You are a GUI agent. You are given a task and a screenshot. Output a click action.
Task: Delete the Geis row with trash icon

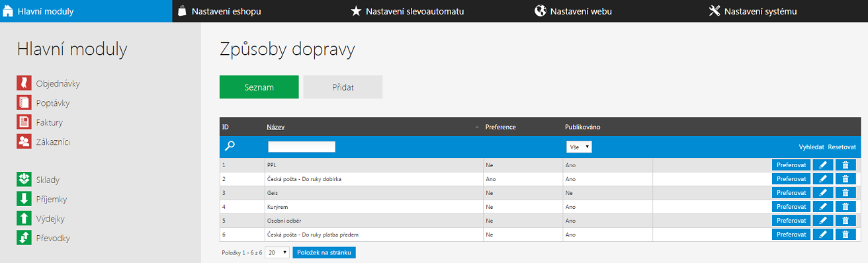(x=846, y=192)
